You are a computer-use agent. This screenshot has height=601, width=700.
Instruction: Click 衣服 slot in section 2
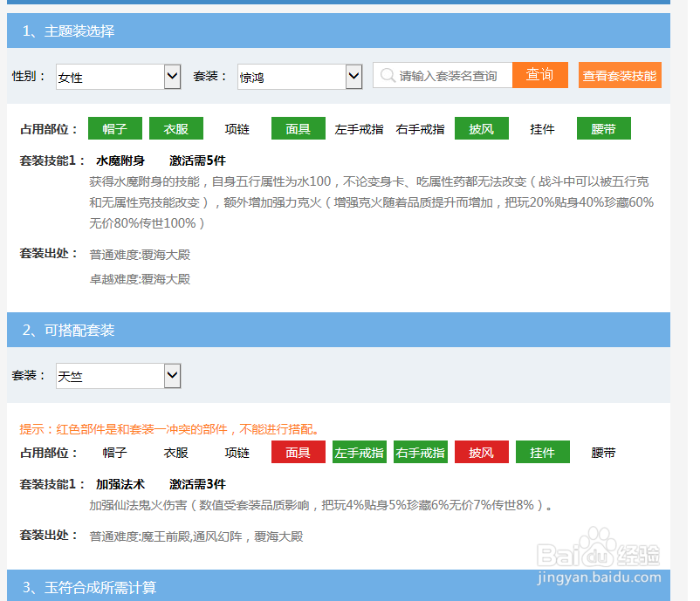coord(176,453)
